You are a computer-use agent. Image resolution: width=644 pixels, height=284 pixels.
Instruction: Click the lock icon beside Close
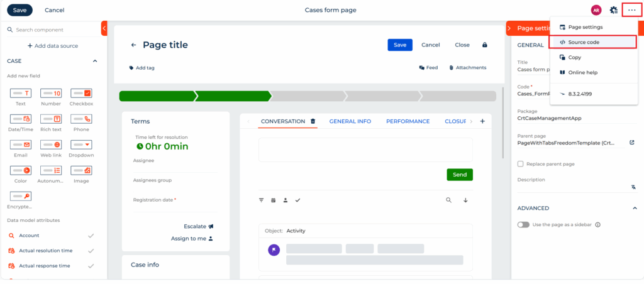484,45
